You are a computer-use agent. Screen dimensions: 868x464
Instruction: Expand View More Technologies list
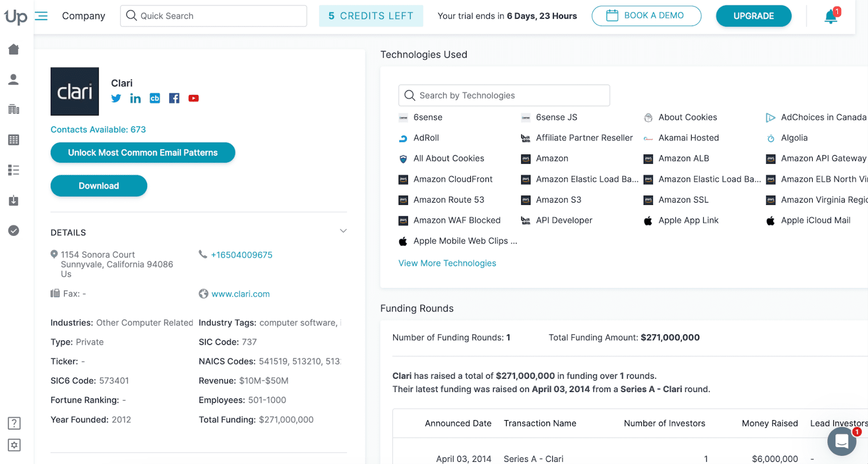pyautogui.click(x=447, y=263)
